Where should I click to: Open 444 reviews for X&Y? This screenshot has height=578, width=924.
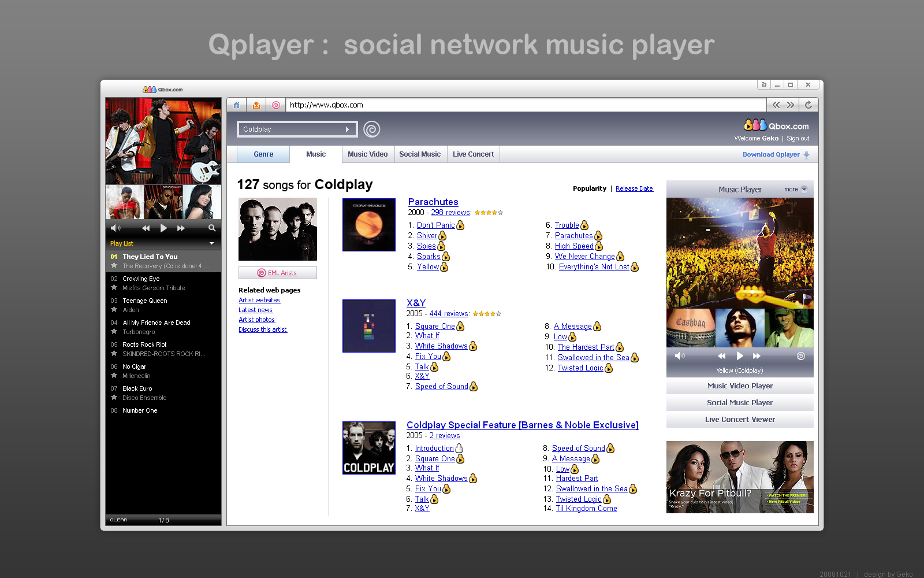point(449,314)
